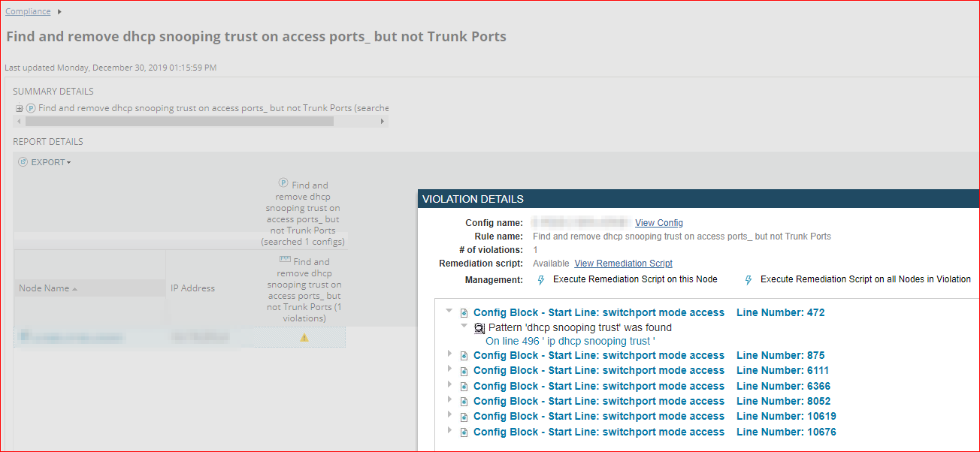Click lightning icon for this-node remediation
980x452 pixels.
click(541, 280)
